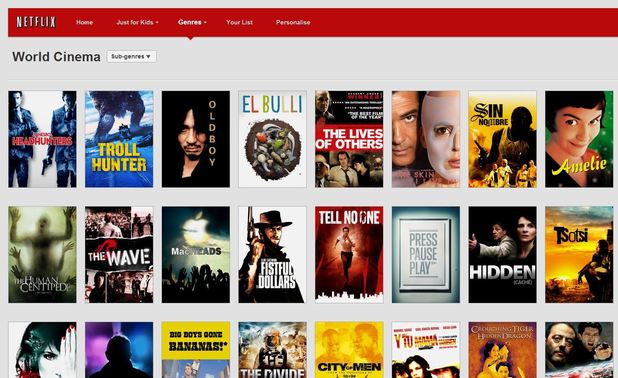618x378 pixels.
Task: Choose the El Bulli poster
Action: [x=272, y=139]
